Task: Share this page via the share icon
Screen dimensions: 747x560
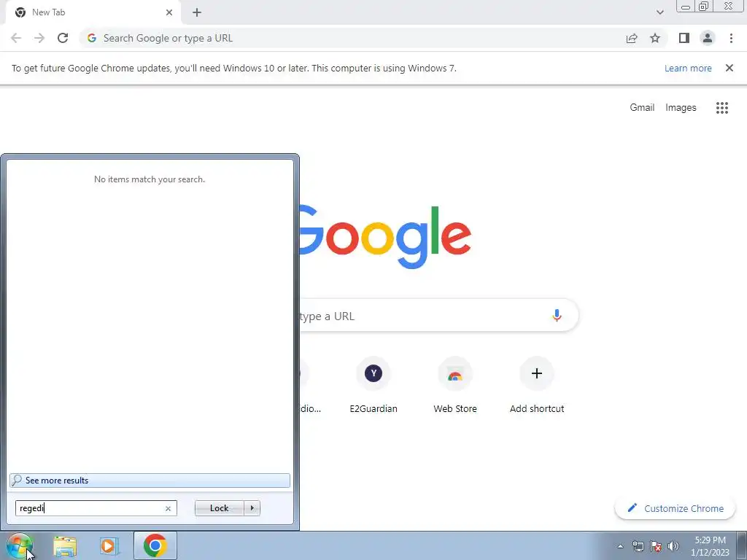Action: coord(632,38)
